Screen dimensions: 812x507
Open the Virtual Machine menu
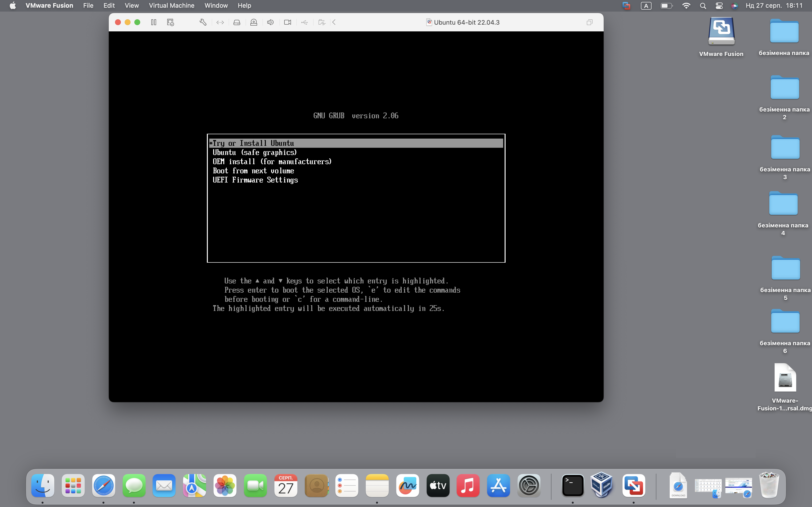point(171,5)
